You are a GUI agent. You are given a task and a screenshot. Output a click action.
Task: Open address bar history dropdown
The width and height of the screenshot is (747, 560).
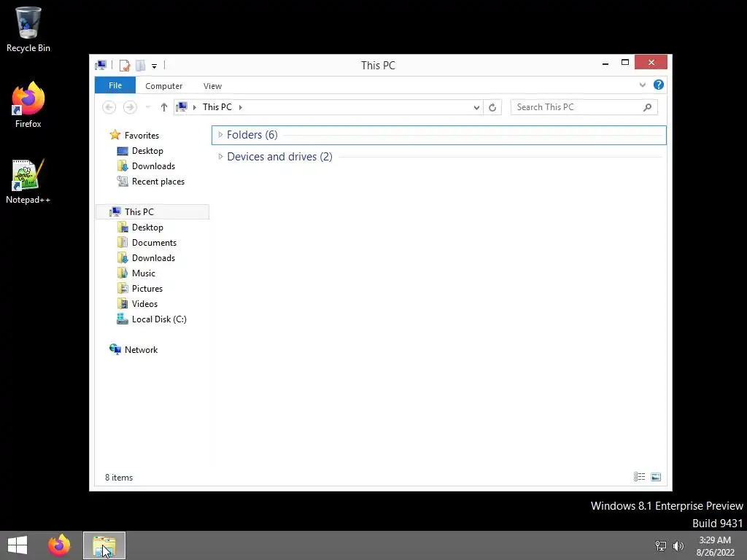click(476, 107)
